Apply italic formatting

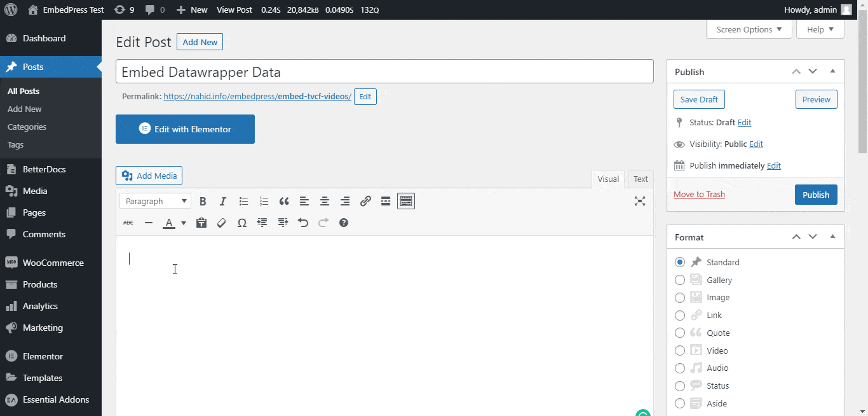click(x=223, y=201)
